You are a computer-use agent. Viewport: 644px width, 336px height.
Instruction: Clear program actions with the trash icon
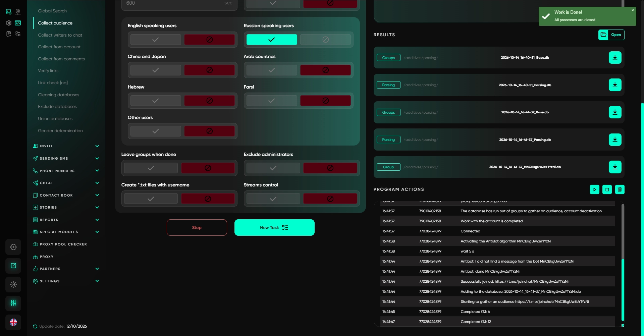point(620,189)
